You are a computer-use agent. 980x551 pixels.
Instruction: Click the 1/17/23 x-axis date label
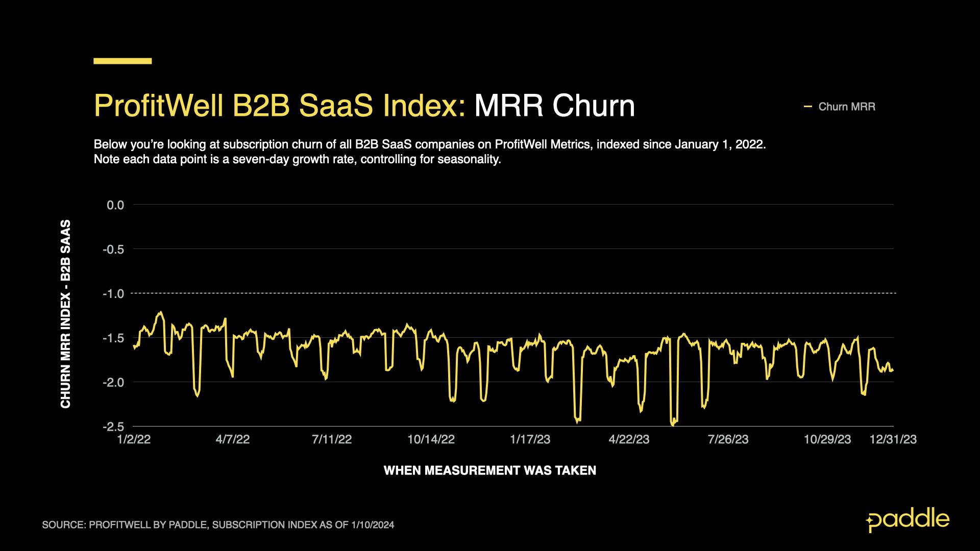coord(530,440)
